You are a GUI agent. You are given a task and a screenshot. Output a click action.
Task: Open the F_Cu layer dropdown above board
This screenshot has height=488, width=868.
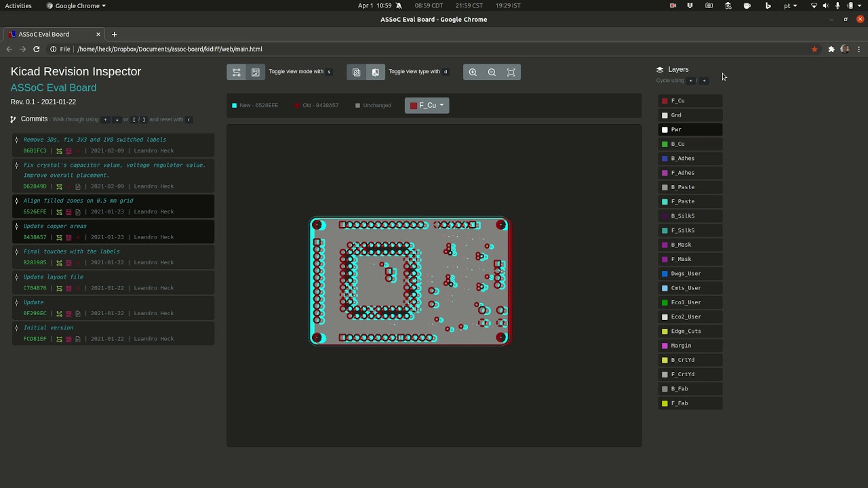click(427, 105)
